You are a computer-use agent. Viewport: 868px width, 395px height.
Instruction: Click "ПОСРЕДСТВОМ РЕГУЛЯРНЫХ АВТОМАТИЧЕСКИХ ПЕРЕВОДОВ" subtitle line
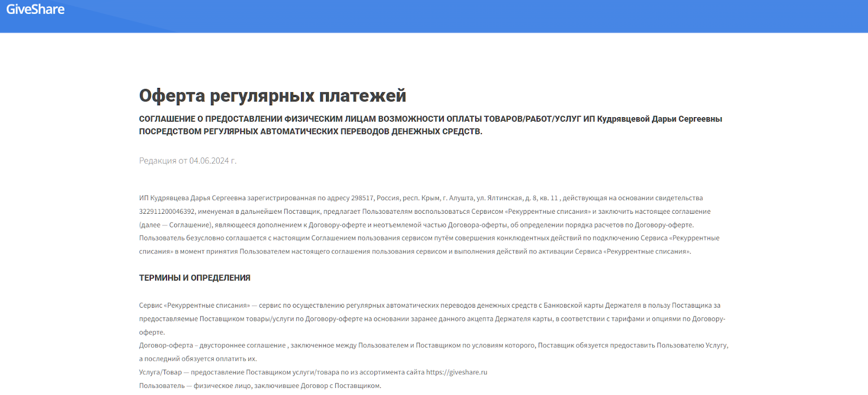click(310, 131)
